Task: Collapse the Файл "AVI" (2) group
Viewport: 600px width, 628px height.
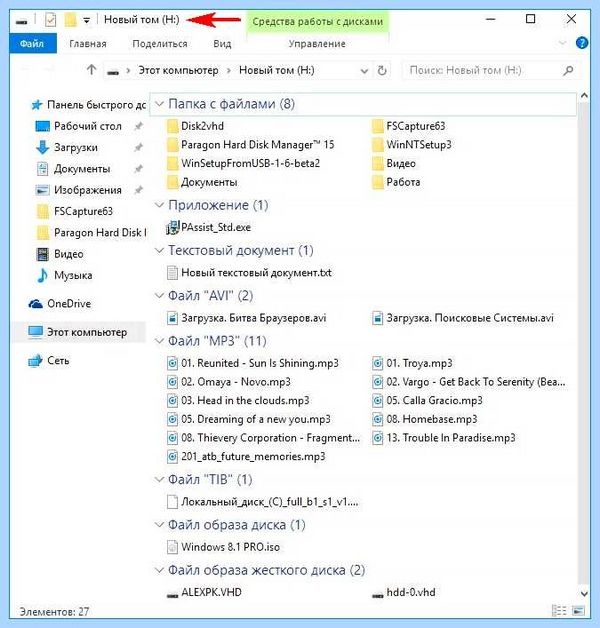Action: click(159, 296)
